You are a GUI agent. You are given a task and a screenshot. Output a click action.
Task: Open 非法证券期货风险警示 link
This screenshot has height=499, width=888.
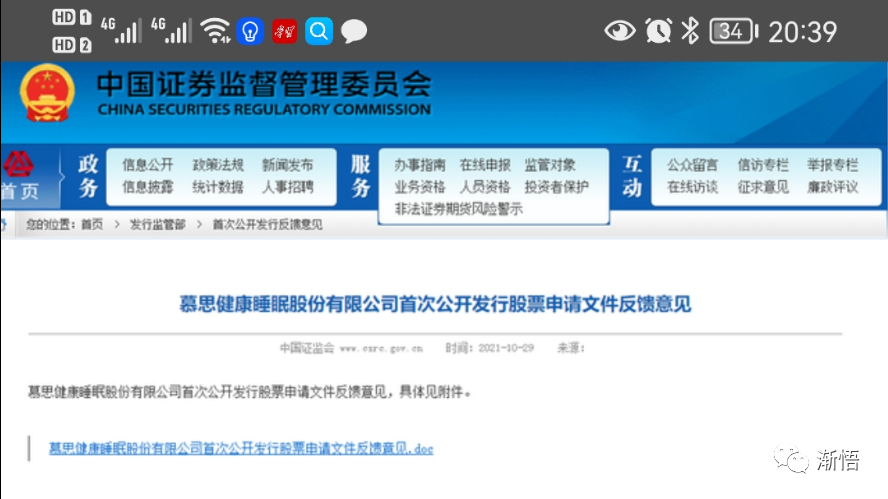[x=458, y=209]
